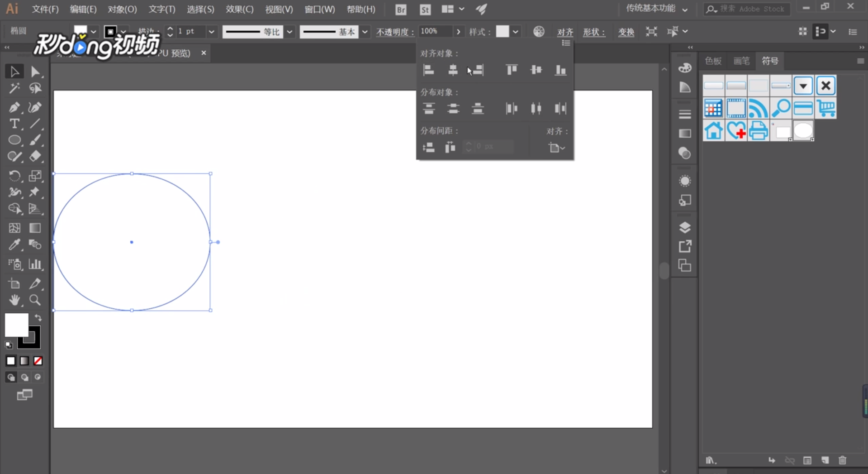Select the Line Segment tool
The width and height of the screenshot is (868, 474).
point(35,124)
